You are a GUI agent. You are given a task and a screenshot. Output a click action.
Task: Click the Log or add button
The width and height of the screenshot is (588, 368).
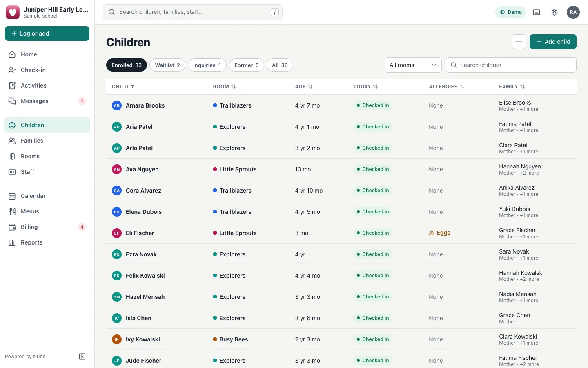pos(47,34)
